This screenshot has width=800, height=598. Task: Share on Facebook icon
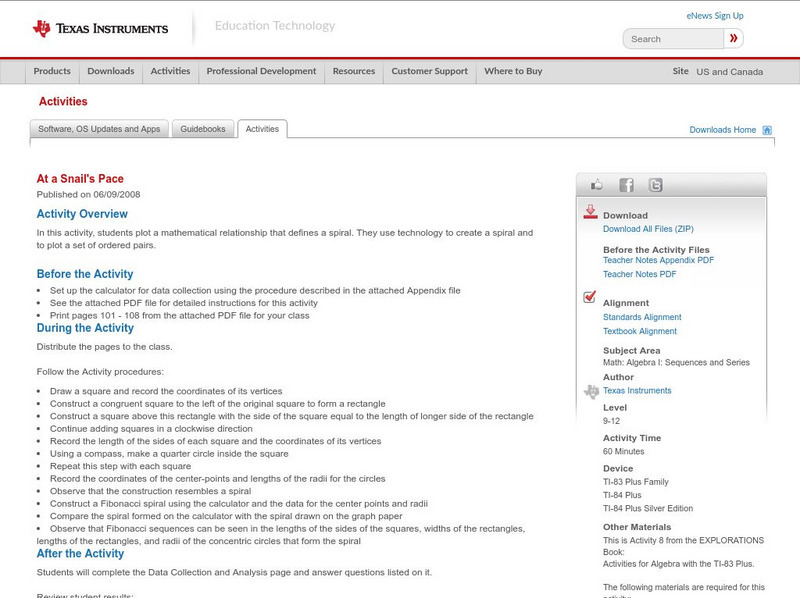click(x=626, y=185)
